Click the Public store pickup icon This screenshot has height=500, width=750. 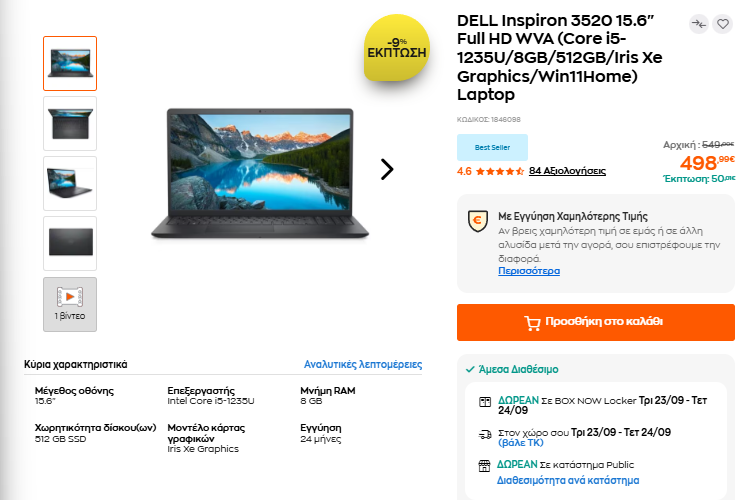484,465
